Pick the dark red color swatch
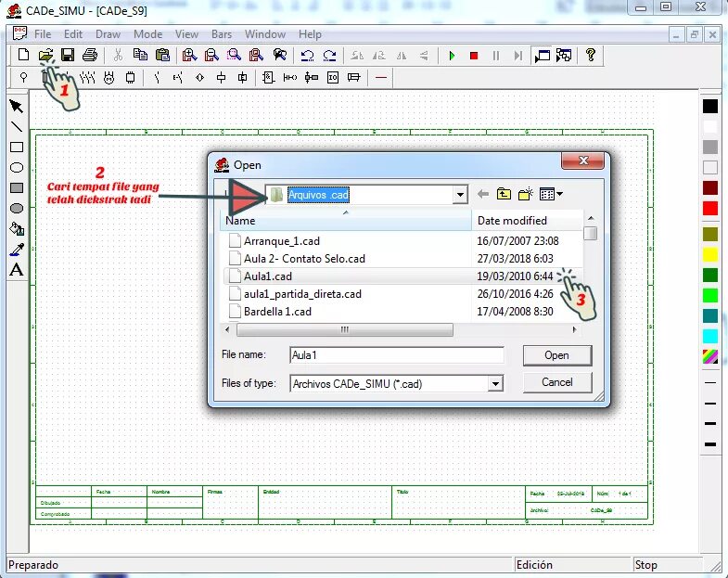Viewport: 728px width, 578px height. point(709,187)
